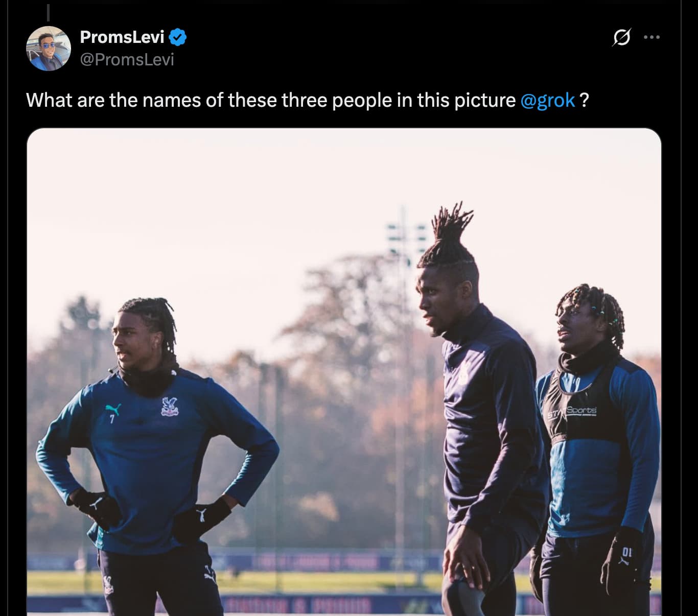Click the number 10 on the black glove
698x616 pixels.
click(x=627, y=552)
